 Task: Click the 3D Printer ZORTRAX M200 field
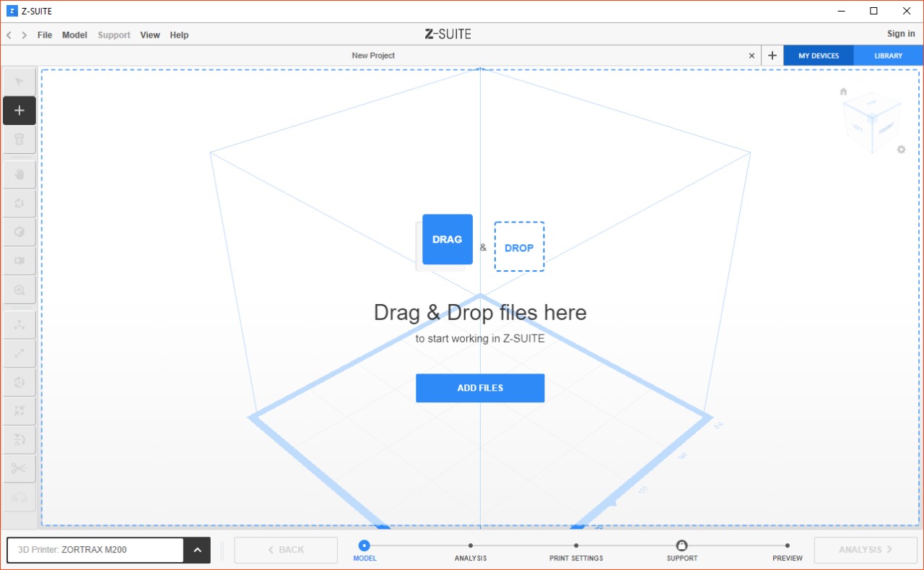click(95, 550)
